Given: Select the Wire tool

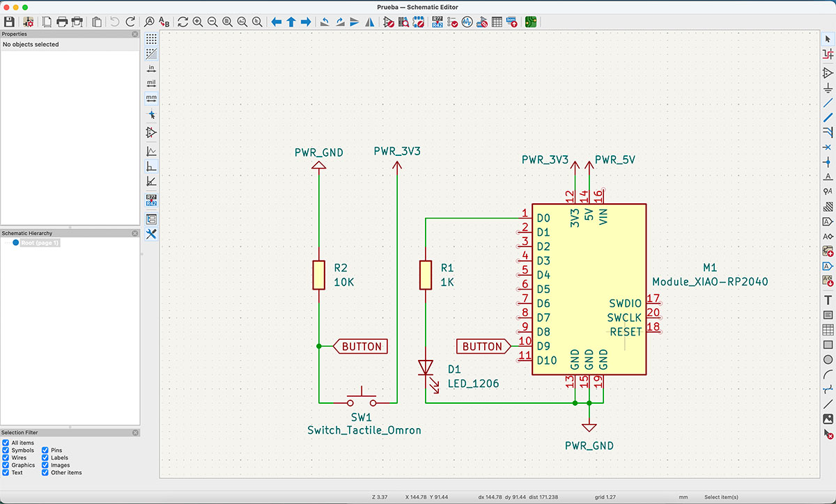Looking at the screenshot, I should pyautogui.click(x=828, y=102).
